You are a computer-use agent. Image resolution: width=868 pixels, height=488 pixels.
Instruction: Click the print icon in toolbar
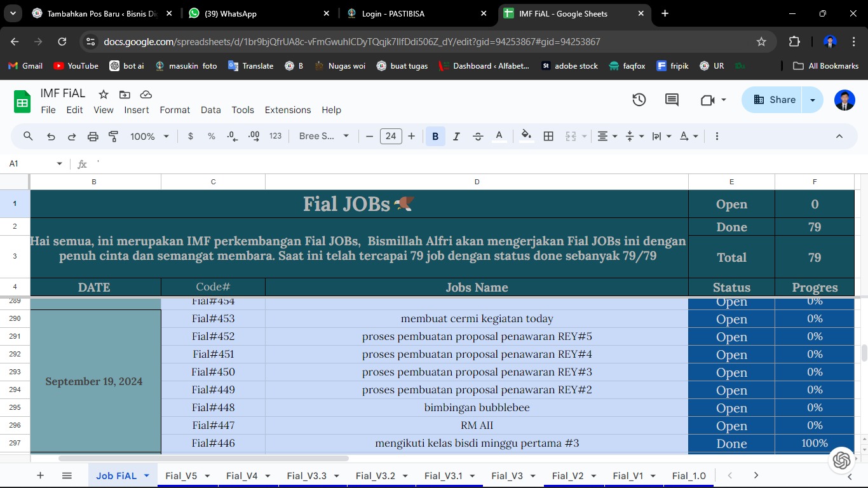[93, 136]
